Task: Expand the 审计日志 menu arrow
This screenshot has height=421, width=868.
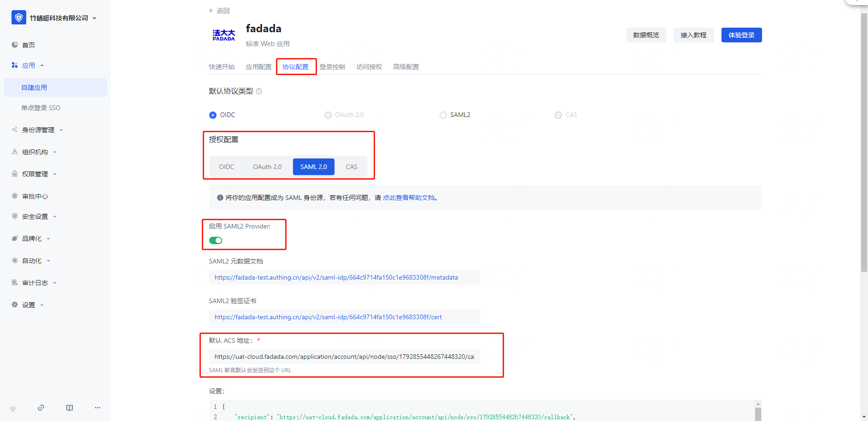Action: tap(55, 283)
